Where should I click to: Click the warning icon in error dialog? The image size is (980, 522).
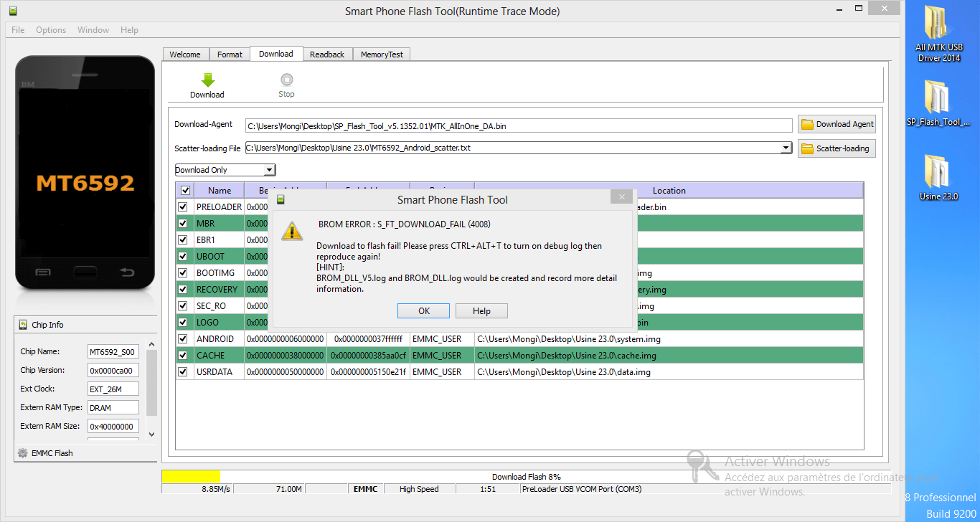click(x=291, y=230)
